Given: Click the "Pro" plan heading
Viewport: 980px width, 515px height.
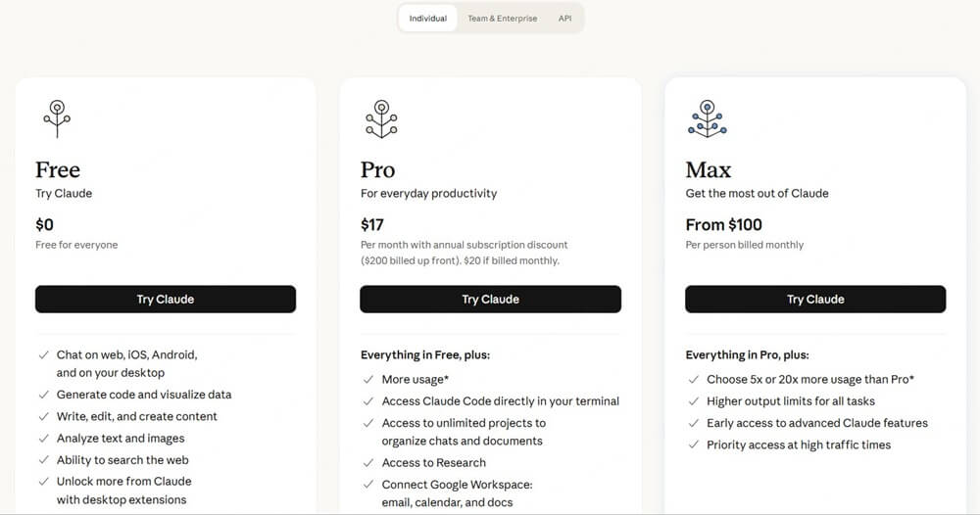Looking at the screenshot, I should (378, 170).
